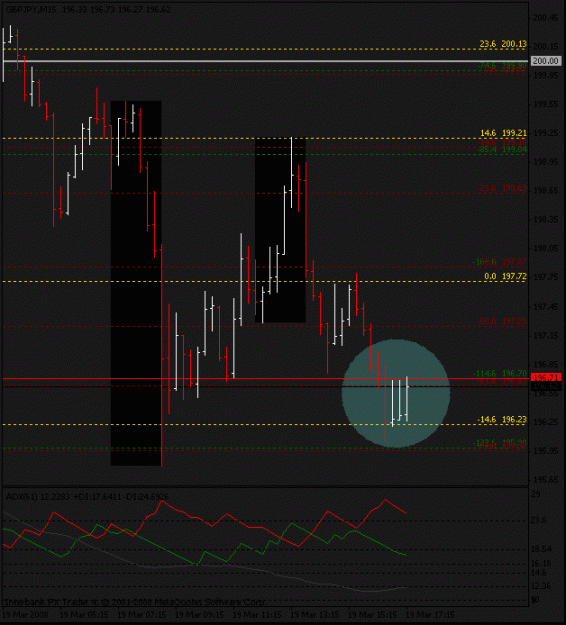Click the "19 Mar 15:15" time label
The image size is (566, 625).
tap(372, 615)
